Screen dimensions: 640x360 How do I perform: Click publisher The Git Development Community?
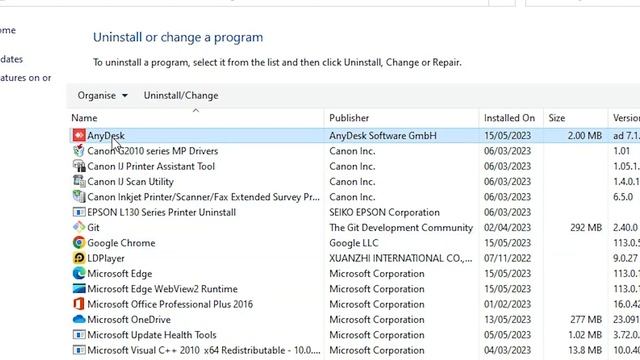(401, 228)
